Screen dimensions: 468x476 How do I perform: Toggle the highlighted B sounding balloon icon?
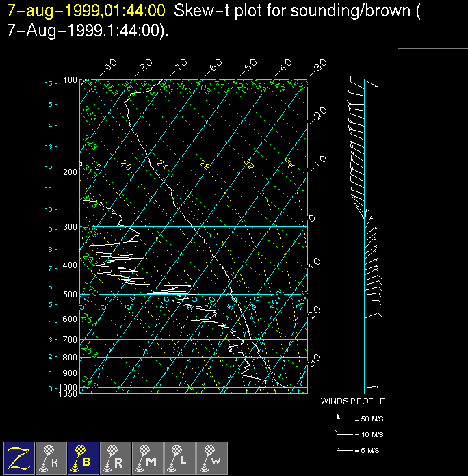pos(83,458)
